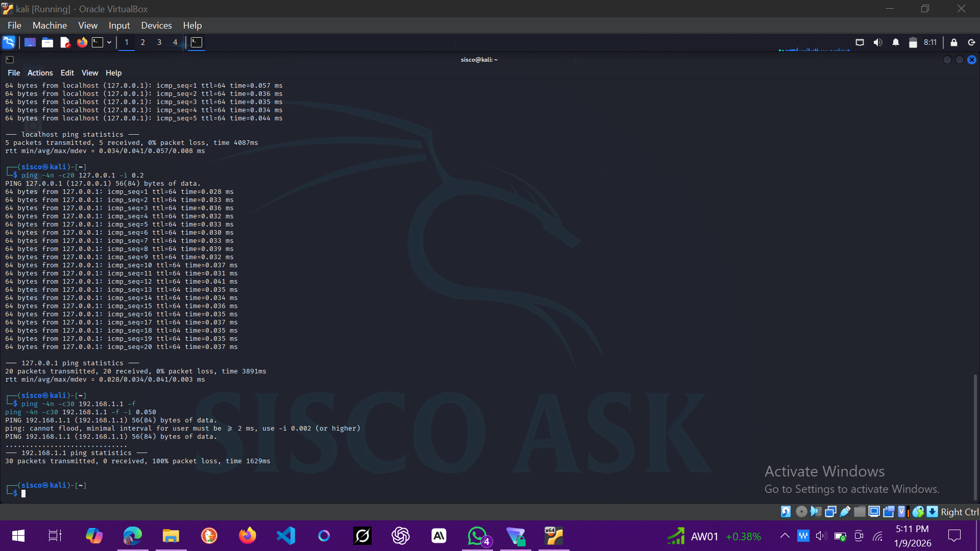Open Visual Studio Code from taskbar

point(286,536)
